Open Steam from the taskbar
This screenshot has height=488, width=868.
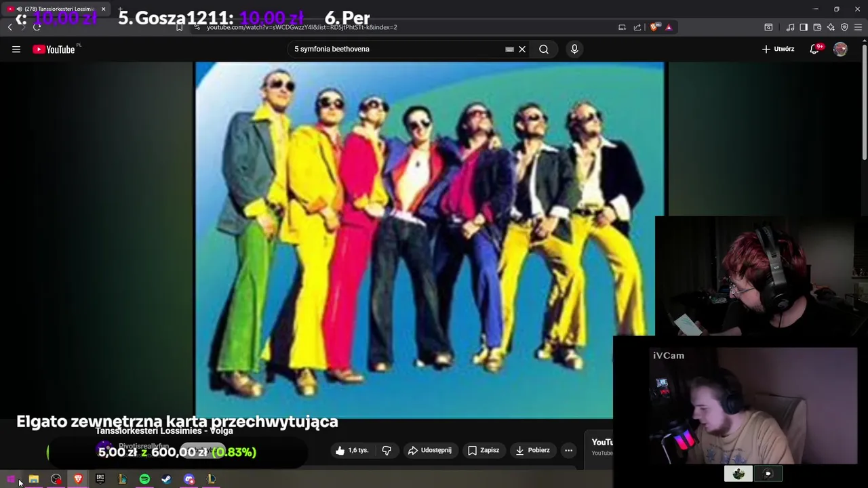(x=167, y=479)
